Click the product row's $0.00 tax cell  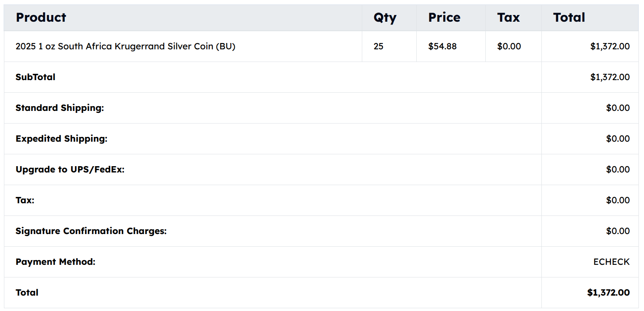pos(509,46)
